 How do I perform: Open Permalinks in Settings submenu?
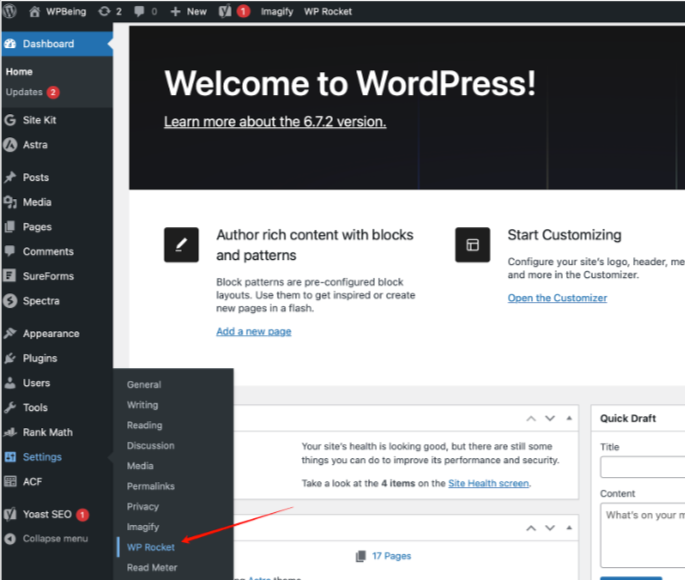tap(151, 486)
